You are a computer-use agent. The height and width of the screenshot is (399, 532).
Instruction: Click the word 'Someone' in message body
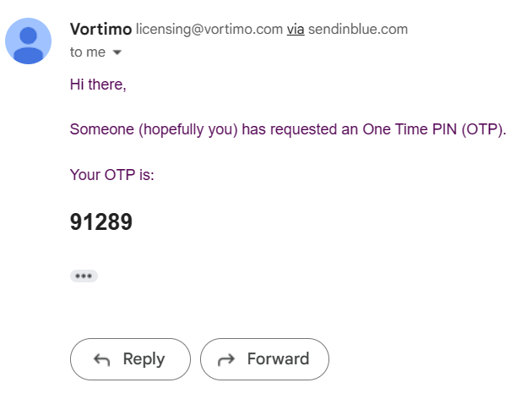point(102,129)
